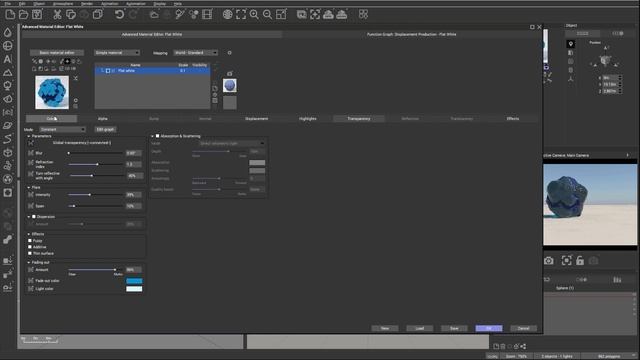Collapse the Fading out section

(29, 262)
